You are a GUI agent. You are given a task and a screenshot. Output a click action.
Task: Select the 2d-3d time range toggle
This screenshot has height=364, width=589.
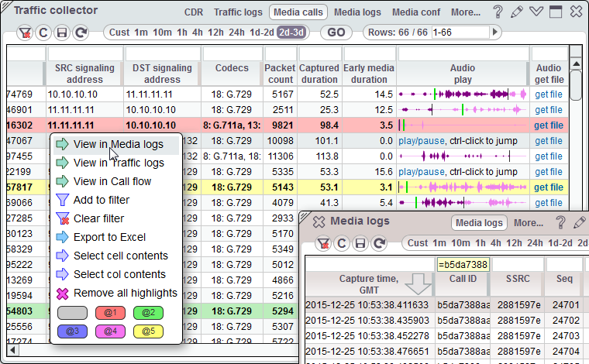pyautogui.click(x=291, y=33)
